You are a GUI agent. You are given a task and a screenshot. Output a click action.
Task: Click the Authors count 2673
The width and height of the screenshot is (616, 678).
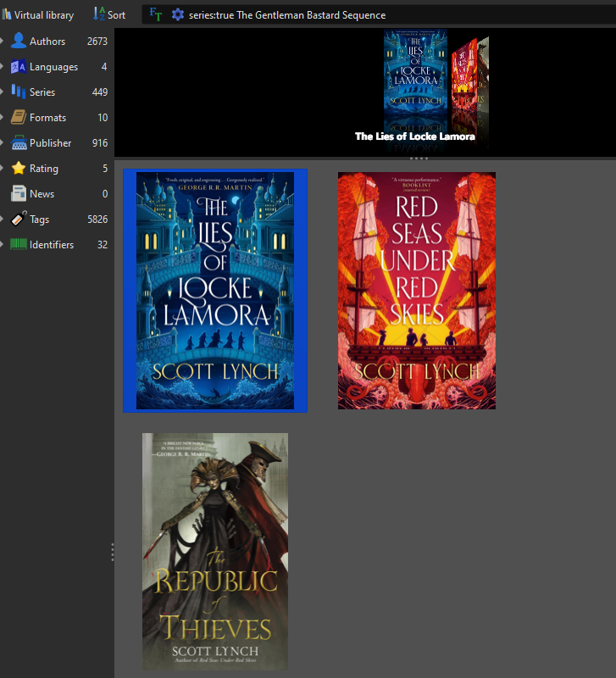[97, 42]
